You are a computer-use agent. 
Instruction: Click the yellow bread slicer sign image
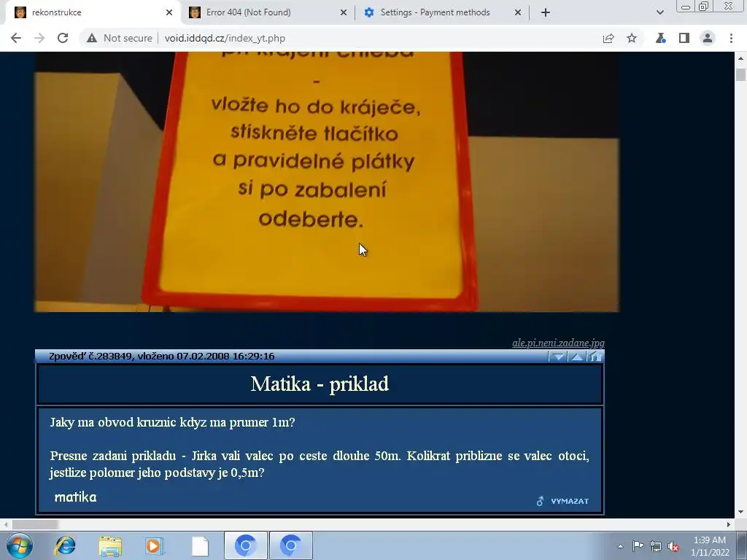tap(327, 182)
